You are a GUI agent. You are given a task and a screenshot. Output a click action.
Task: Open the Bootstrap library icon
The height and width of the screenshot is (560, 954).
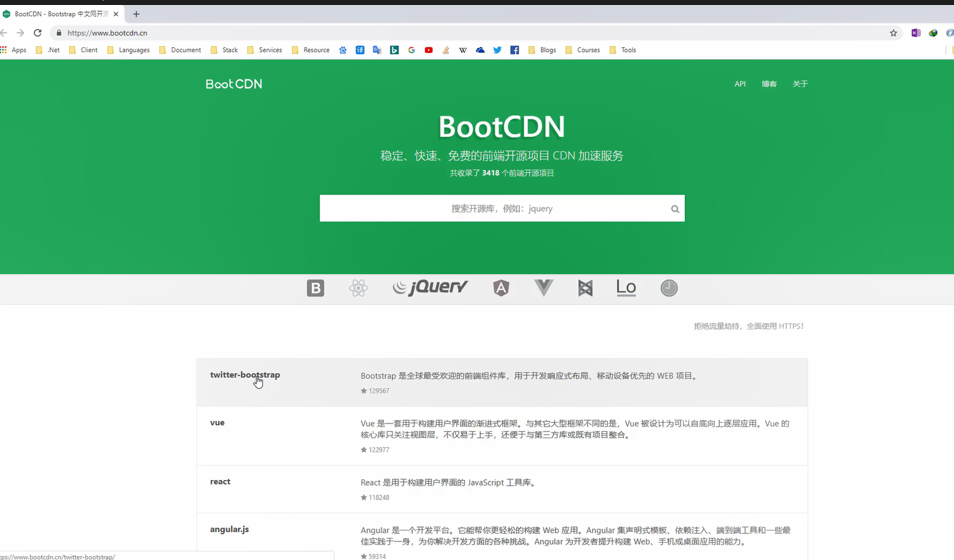(315, 288)
